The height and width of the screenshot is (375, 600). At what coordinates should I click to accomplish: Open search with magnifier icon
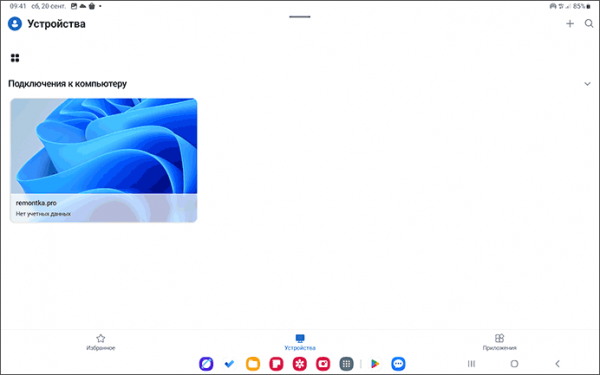tap(589, 24)
